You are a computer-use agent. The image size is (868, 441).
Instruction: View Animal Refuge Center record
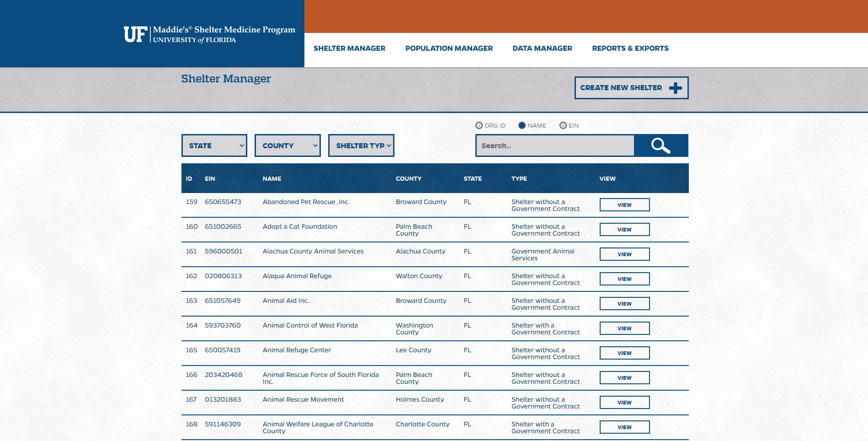pyautogui.click(x=624, y=353)
